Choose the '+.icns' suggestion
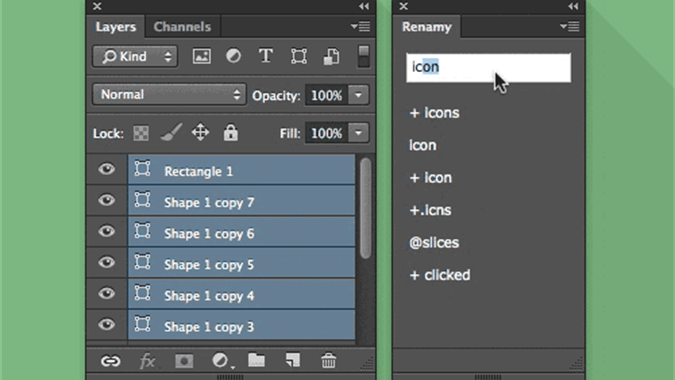 click(430, 210)
